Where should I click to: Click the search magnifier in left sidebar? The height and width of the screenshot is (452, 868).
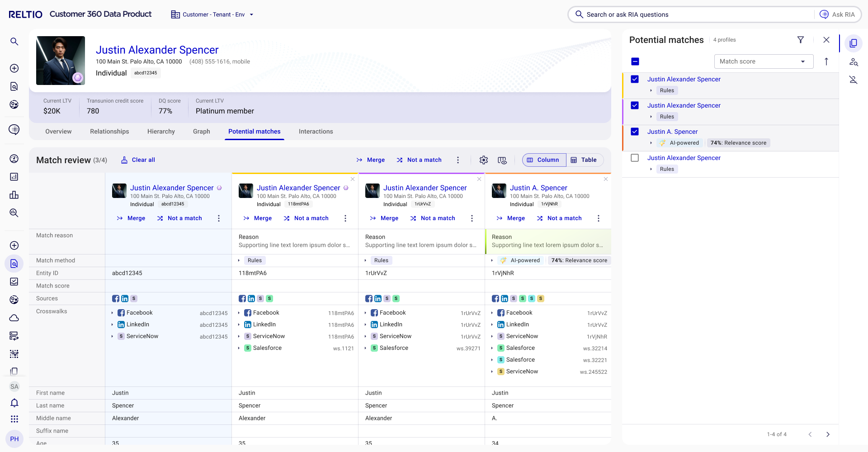coord(14,42)
